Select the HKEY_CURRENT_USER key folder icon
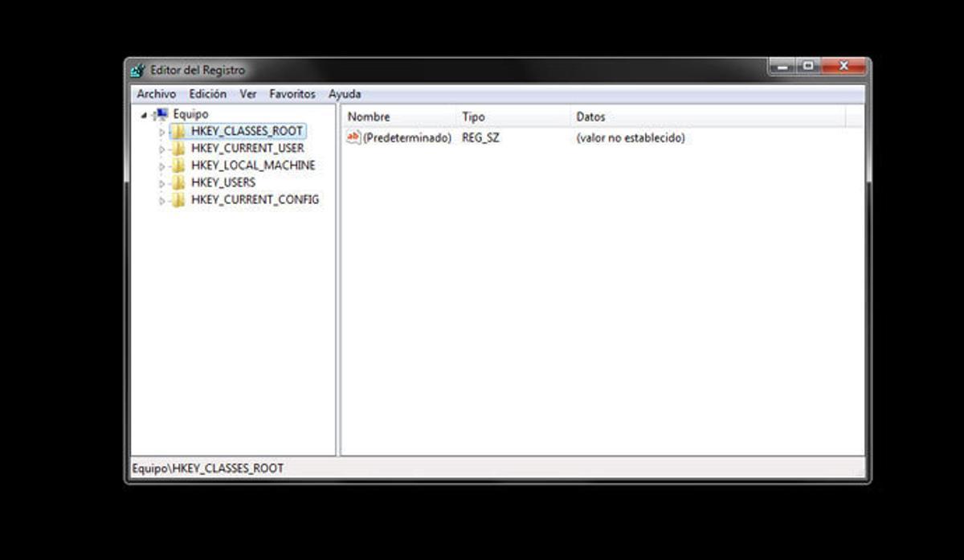Viewport: 964px width, 560px height. point(178,148)
